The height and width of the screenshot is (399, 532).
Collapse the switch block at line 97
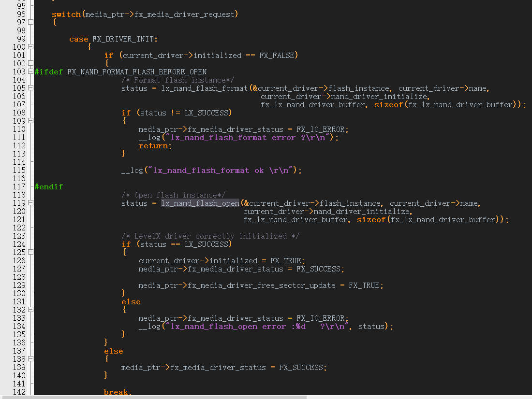point(30,22)
